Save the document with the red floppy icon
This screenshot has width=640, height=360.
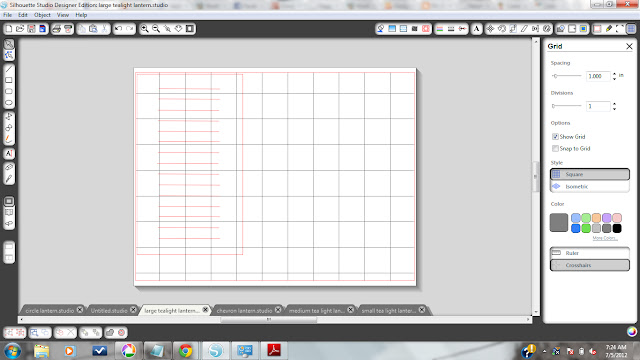coord(31,29)
